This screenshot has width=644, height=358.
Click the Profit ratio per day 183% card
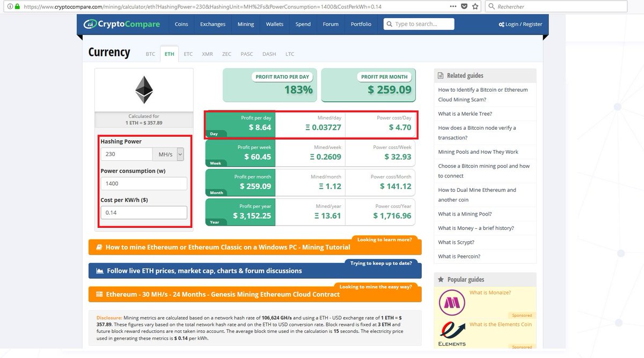pos(270,85)
